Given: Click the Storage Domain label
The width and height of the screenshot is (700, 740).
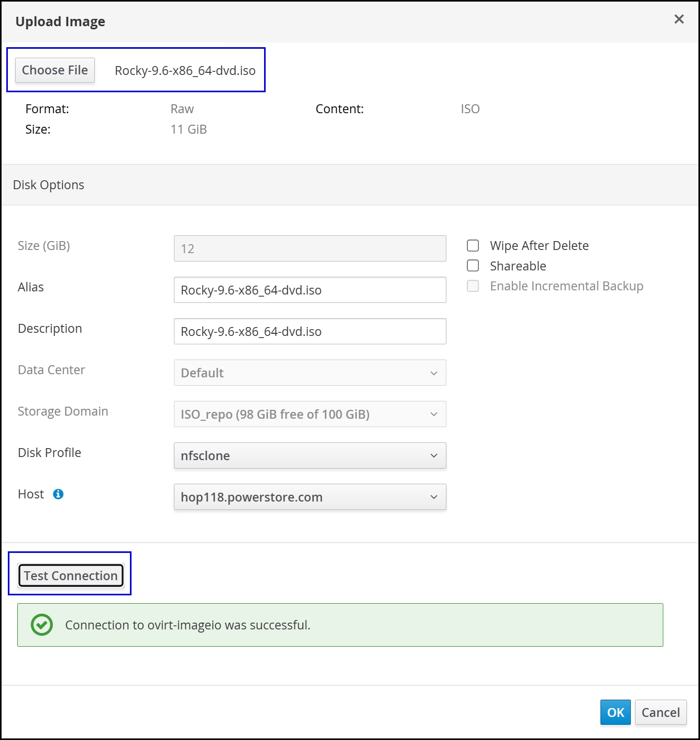Looking at the screenshot, I should tap(63, 411).
